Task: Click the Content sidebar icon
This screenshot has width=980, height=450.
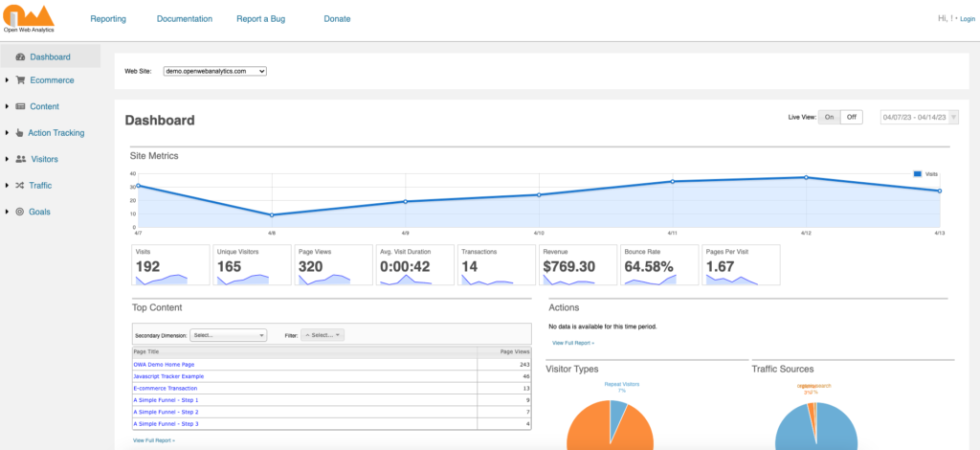Action: click(x=20, y=106)
